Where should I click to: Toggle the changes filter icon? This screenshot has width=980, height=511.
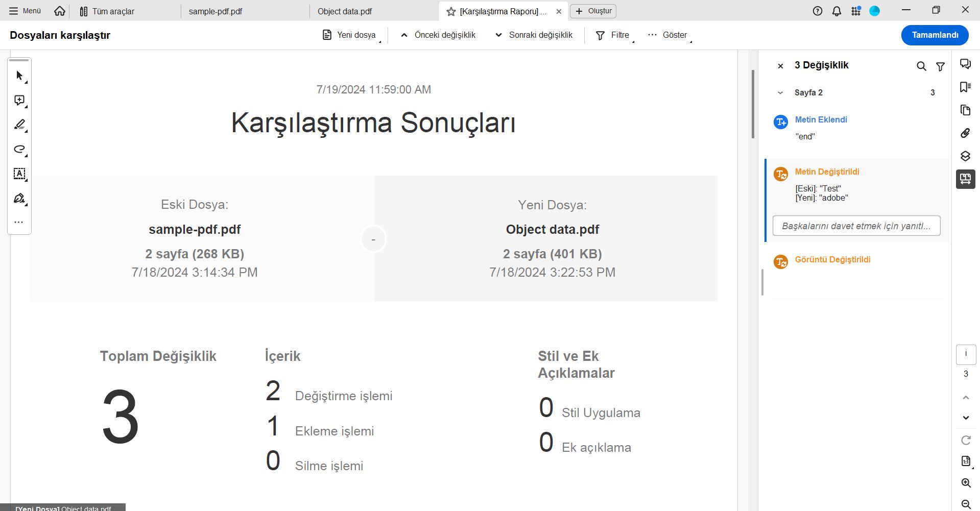[x=941, y=66]
